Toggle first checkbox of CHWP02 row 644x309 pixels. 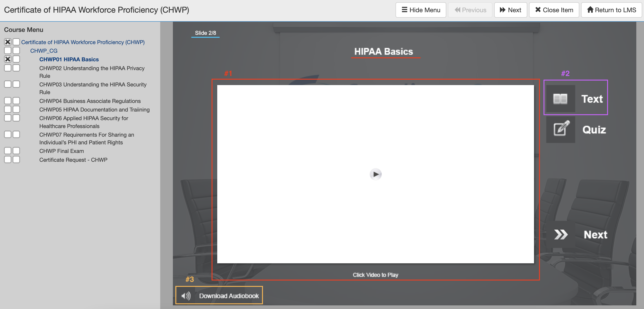point(8,68)
